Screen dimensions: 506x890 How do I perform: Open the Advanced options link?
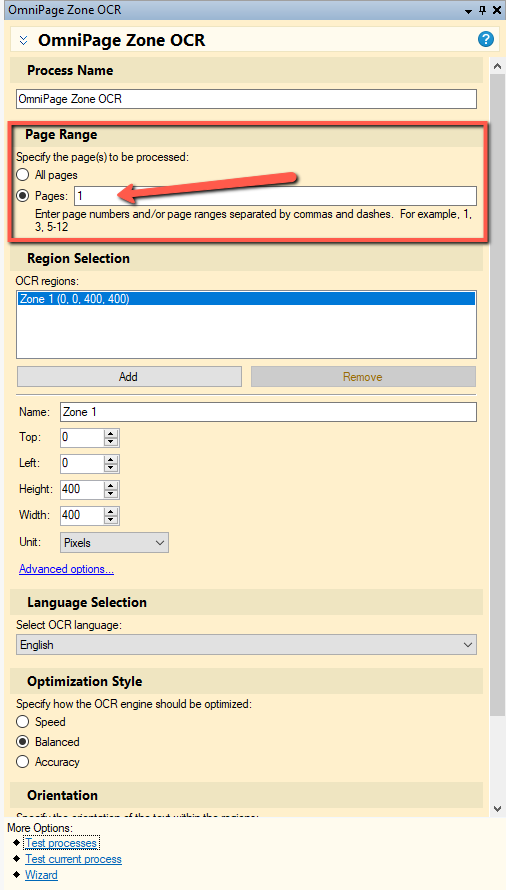coord(66,569)
